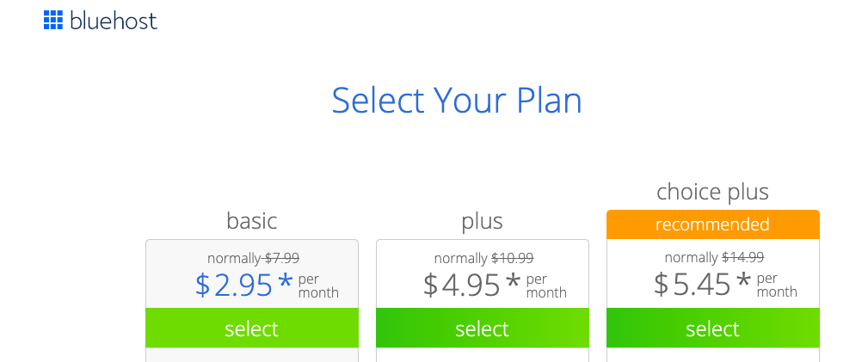This screenshot has height=362, width=868.
Task: Click the asterisk beside $5.45
Action: point(743,280)
